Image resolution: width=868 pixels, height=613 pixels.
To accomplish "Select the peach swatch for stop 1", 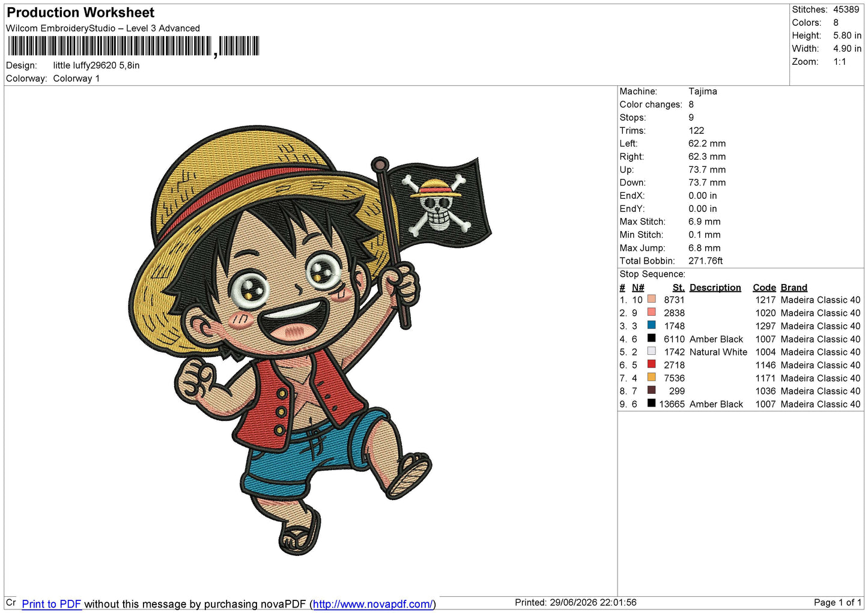I will point(651,299).
